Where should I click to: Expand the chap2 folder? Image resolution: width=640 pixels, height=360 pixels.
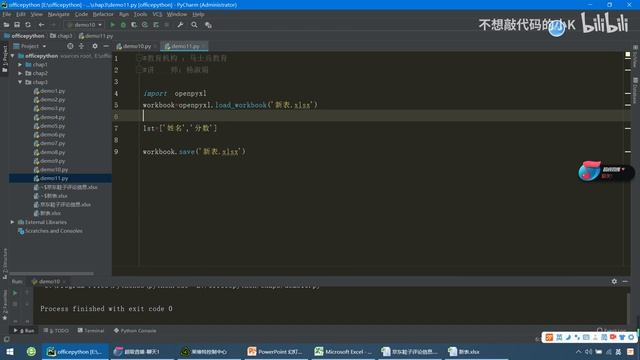click(20, 73)
